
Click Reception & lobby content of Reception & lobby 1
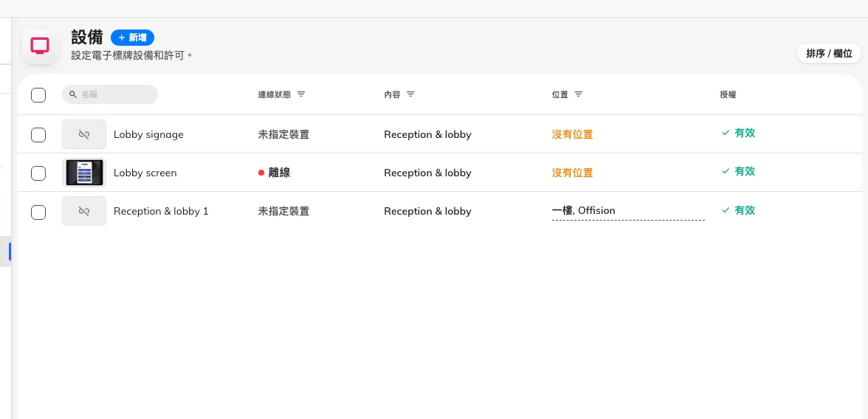pos(428,211)
